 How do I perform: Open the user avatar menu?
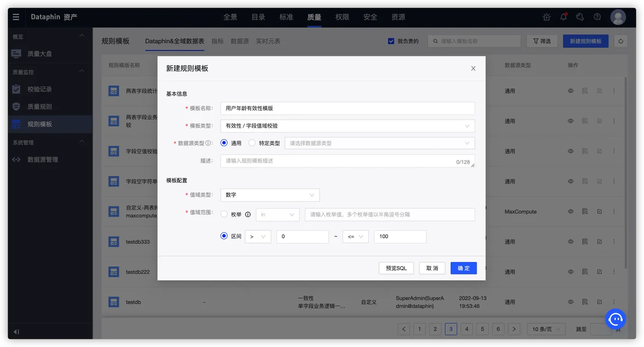tap(618, 17)
